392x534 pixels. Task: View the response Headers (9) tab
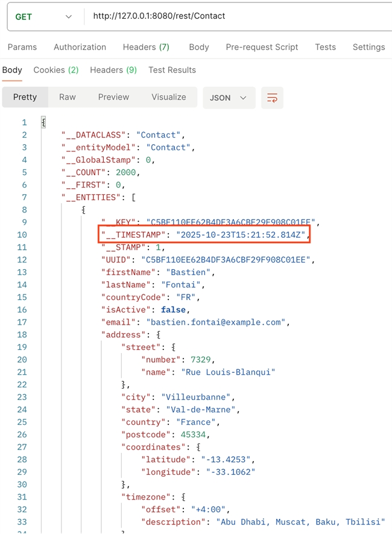113,70
